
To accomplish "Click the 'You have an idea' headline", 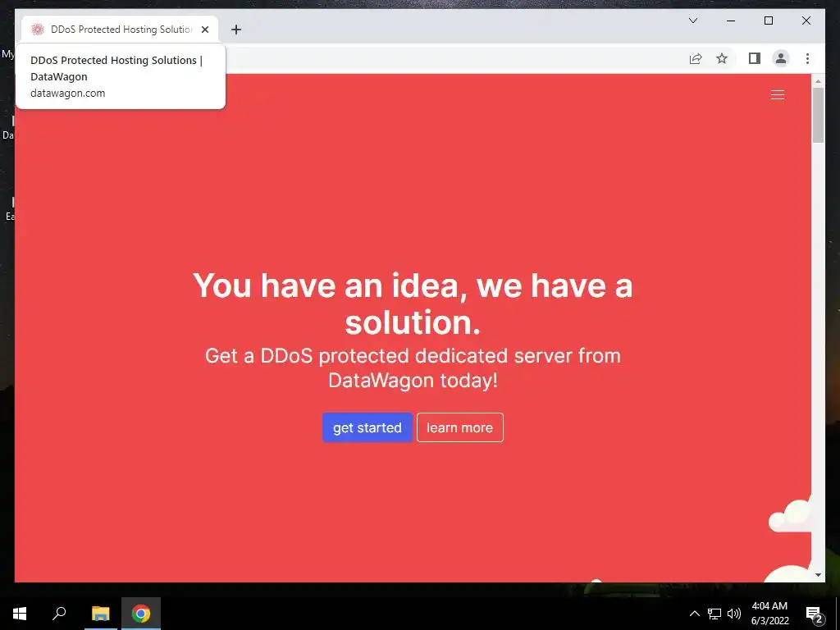I will pos(413,304).
